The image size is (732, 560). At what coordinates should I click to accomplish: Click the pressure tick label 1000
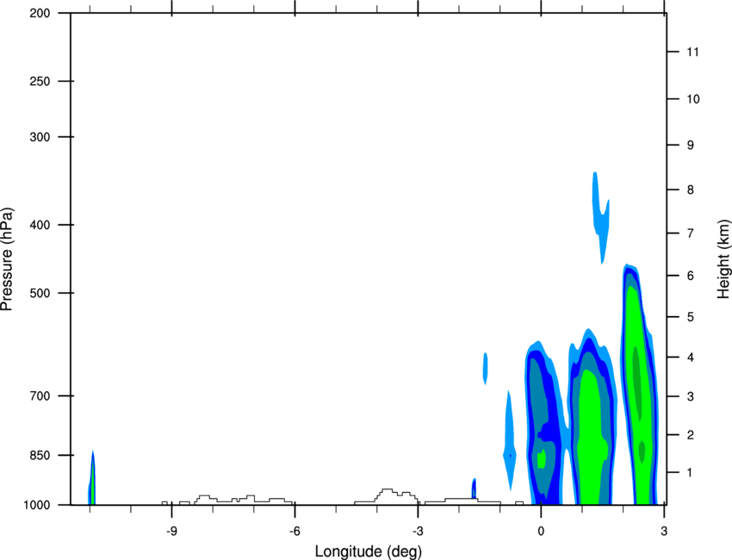[x=36, y=505]
